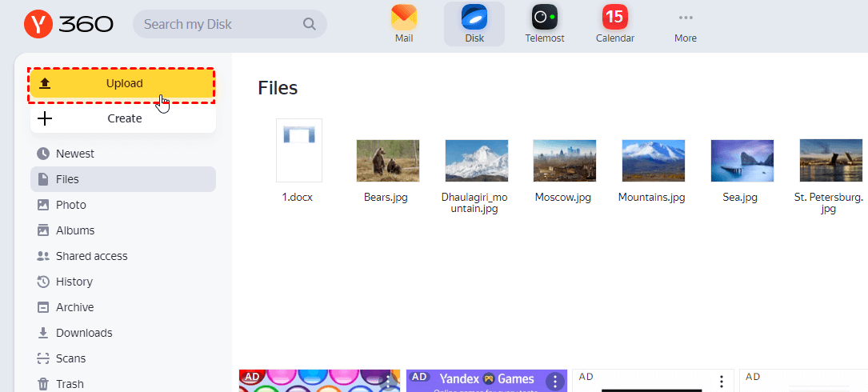Open third ad's three-dot options menu

tap(722, 382)
